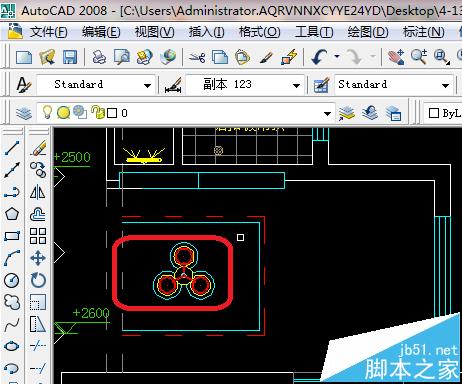Click the Layer Previous icon
This screenshot has height=384, width=462.
click(370, 113)
